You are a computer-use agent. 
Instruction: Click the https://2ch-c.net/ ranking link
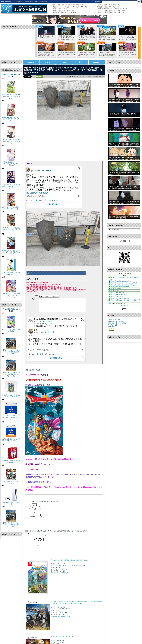click(x=116, y=296)
